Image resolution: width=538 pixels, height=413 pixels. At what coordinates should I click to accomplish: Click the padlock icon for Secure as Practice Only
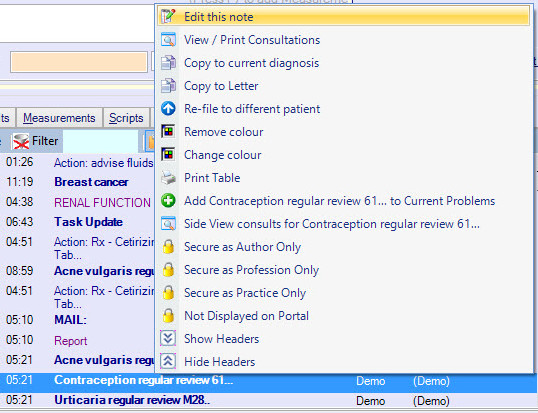click(168, 293)
